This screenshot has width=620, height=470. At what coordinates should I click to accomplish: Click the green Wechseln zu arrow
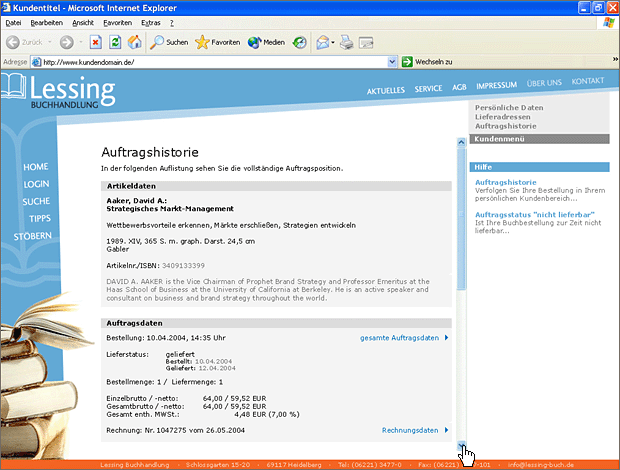[407, 62]
